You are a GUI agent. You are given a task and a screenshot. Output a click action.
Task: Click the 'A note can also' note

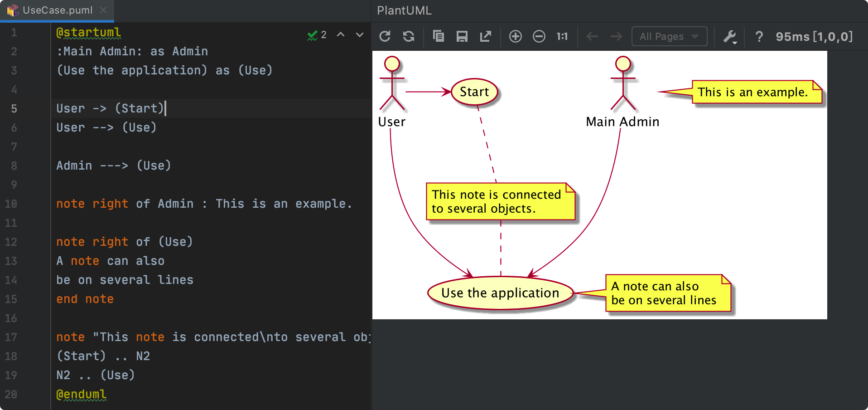click(x=668, y=293)
